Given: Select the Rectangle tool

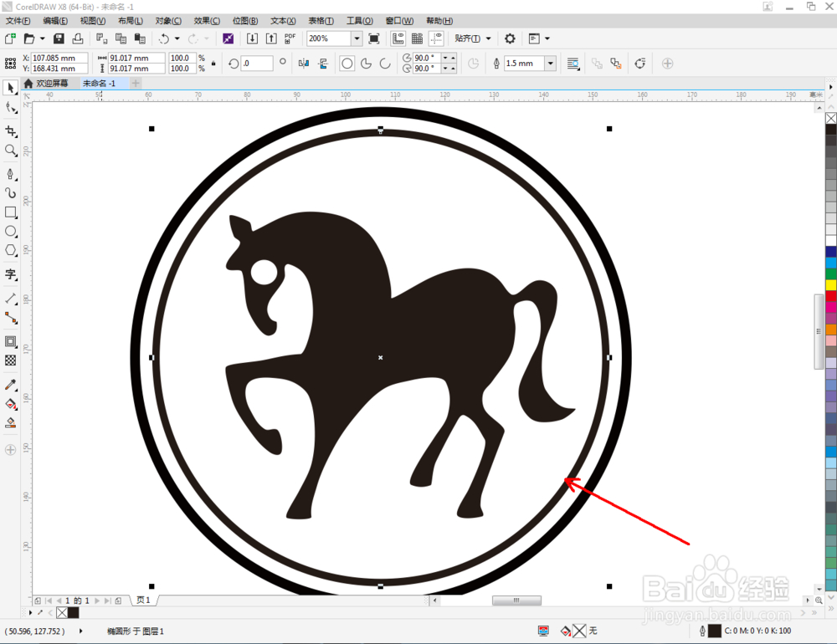Looking at the screenshot, I should 10,212.
